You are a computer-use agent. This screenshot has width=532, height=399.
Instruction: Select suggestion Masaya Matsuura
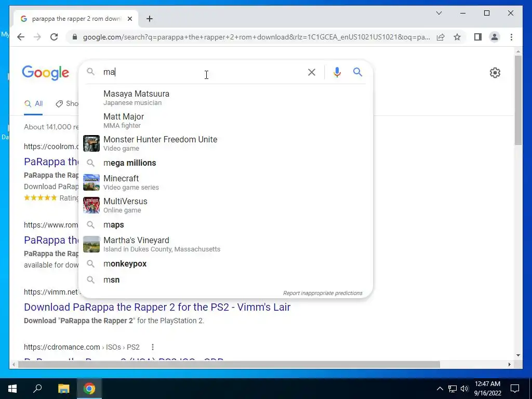(x=225, y=98)
